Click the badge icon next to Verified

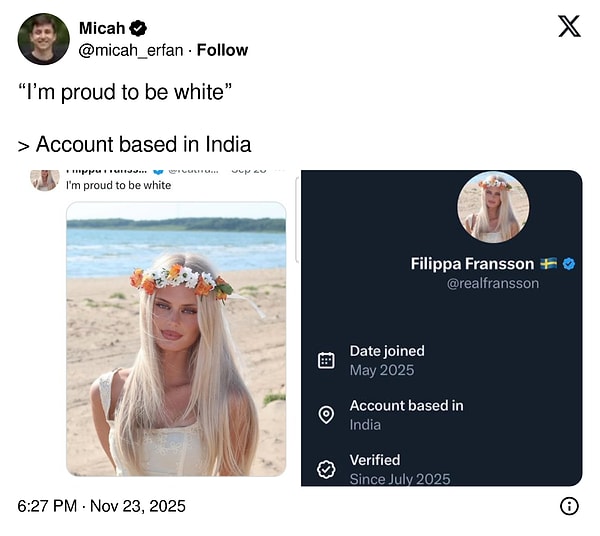326,469
